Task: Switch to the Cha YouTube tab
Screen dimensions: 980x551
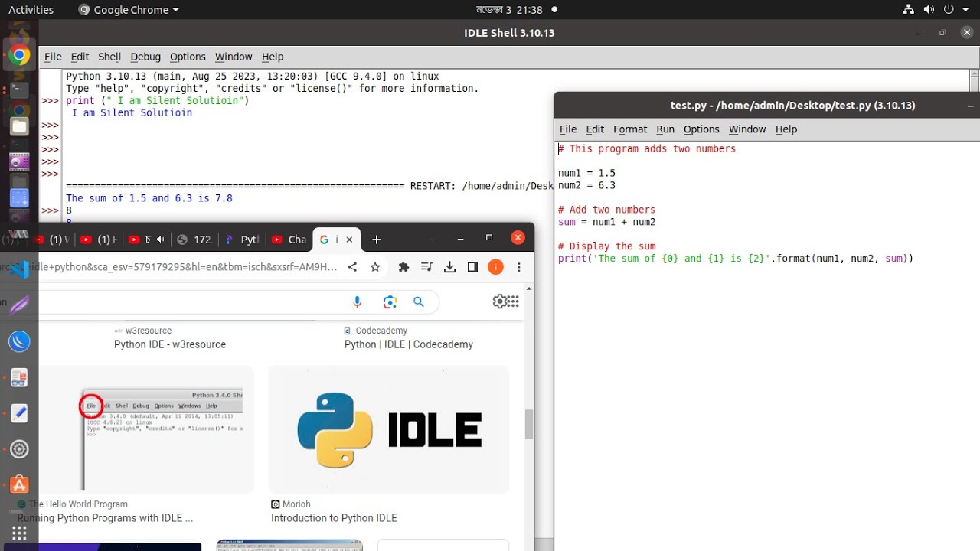Action: coord(288,240)
